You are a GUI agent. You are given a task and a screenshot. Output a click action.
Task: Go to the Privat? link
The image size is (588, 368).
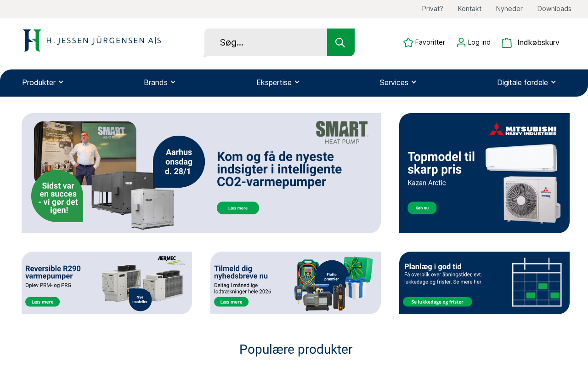433,9
